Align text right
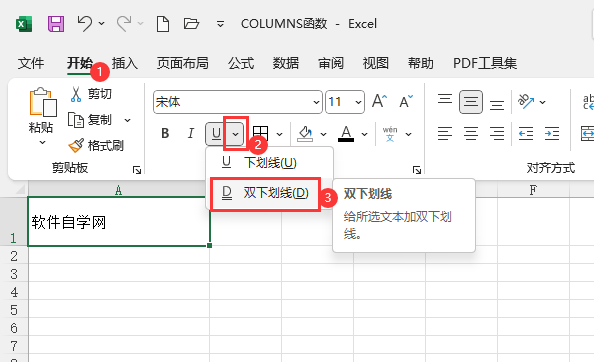Image resolution: width=594 pixels, height=362 pixels. 497,134
